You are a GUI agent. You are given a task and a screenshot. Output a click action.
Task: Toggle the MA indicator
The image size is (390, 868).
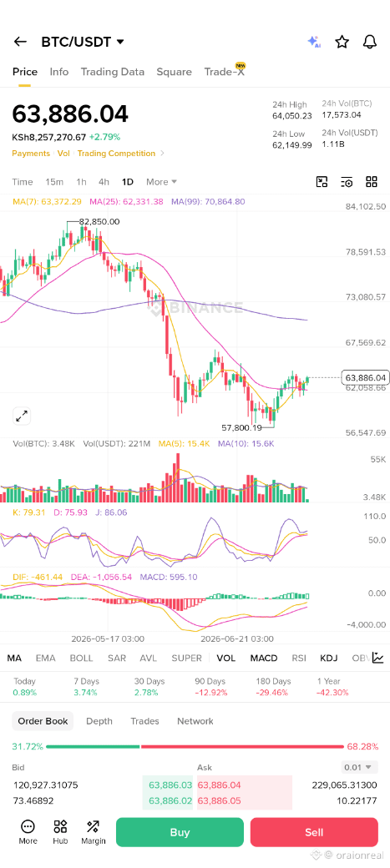coord(14,659)
